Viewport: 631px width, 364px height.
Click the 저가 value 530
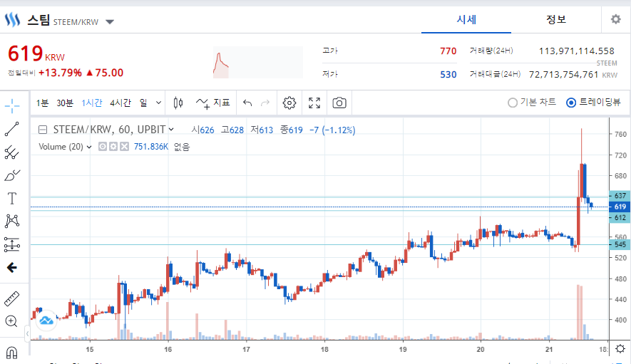point(448,74)
